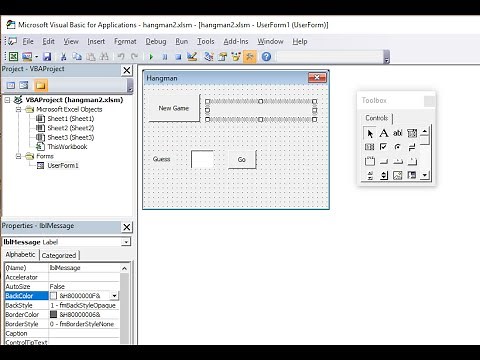This screenshot has height=360, width=480.
Task: Select the Frame tool in Toolbox
Action: [x=369, y=161]
